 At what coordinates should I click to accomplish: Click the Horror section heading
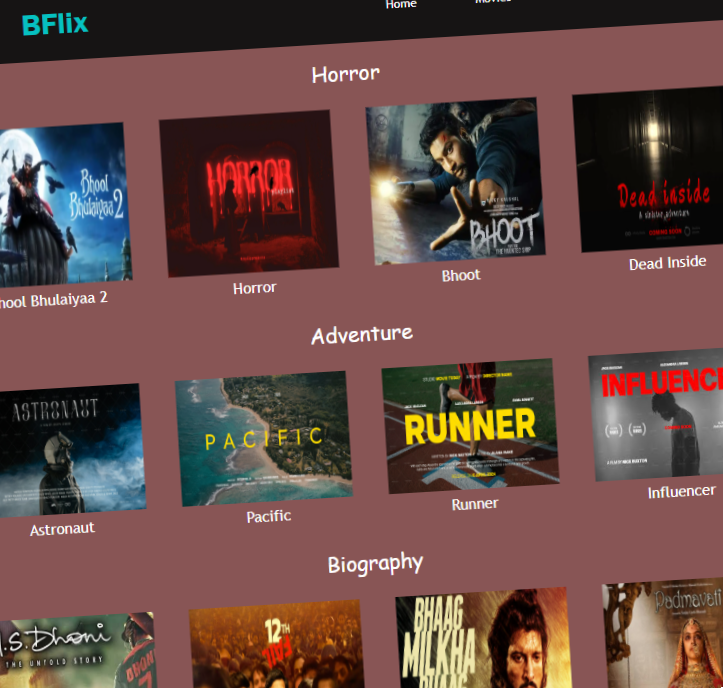(x=346, y=74)
